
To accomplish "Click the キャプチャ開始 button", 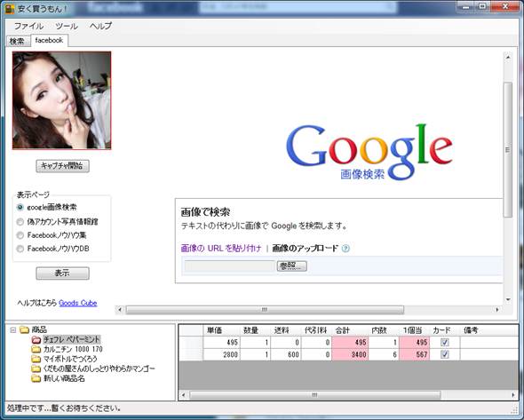I will pyautogui.click(x=62, y=166).
